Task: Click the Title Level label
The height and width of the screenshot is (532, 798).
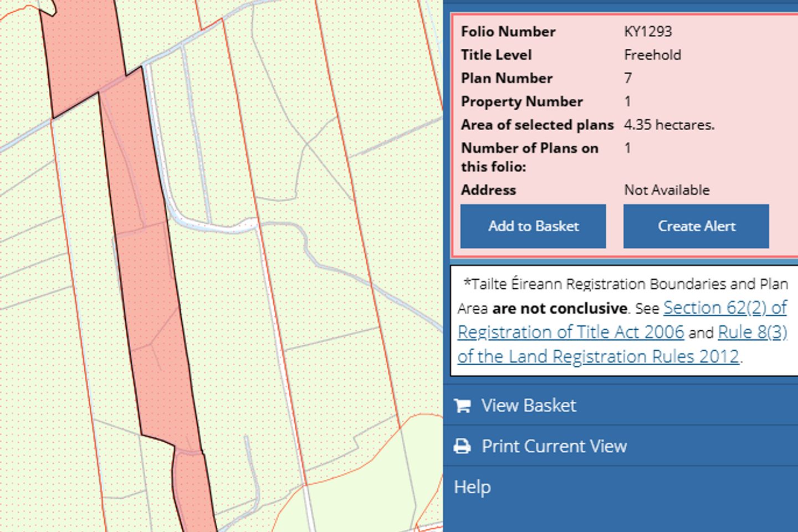Action: coord(496,55)
